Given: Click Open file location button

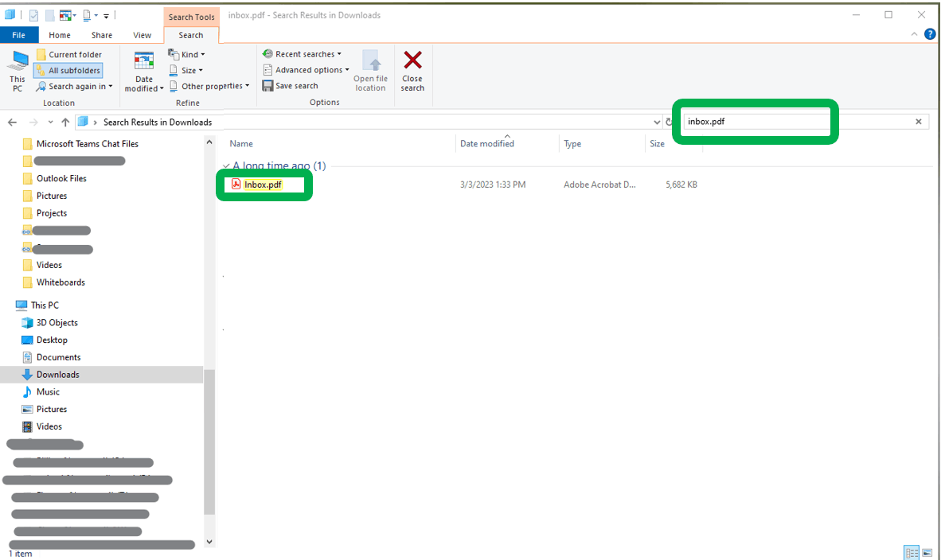Looking at the screenshot, I should (x=370, y=71).
